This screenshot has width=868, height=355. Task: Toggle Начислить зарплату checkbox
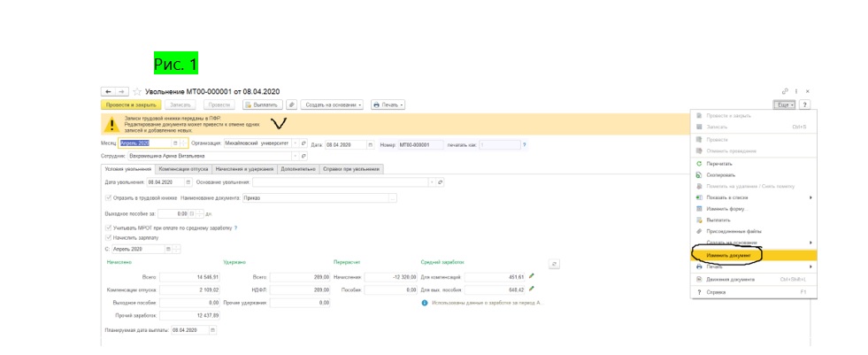108,237
